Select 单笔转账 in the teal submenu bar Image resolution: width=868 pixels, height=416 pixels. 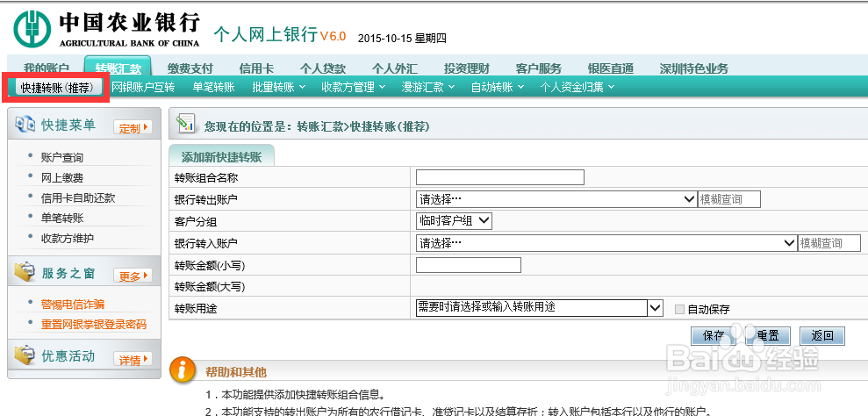[213, 87]
